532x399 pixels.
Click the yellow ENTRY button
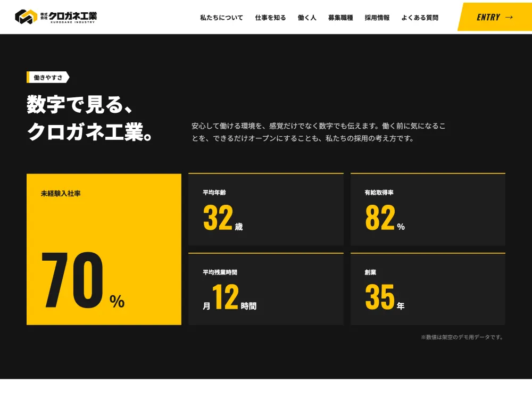495,17
